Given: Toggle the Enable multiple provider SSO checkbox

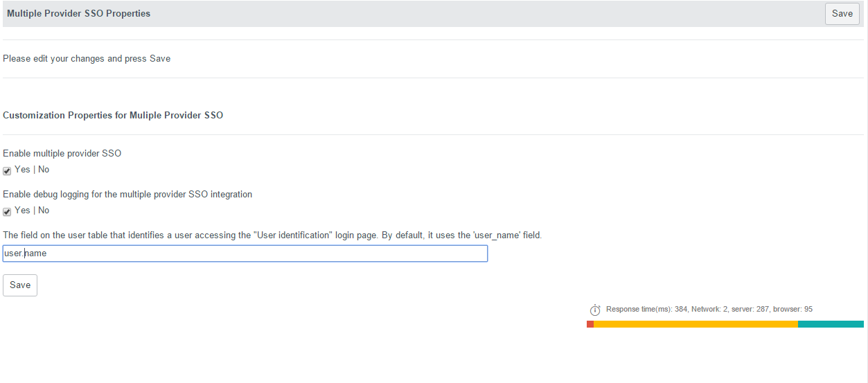Looking at the screenshot, I should 7,171.
